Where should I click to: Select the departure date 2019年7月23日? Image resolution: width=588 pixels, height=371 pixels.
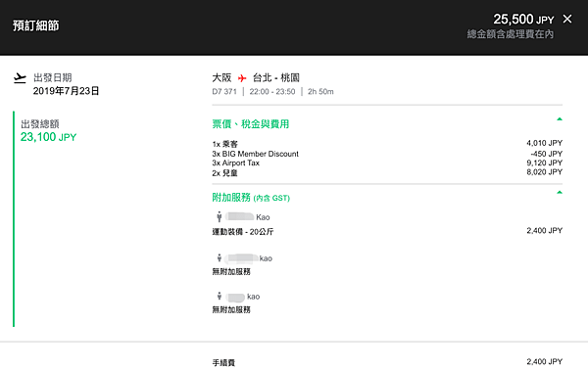tap(66, 91)
